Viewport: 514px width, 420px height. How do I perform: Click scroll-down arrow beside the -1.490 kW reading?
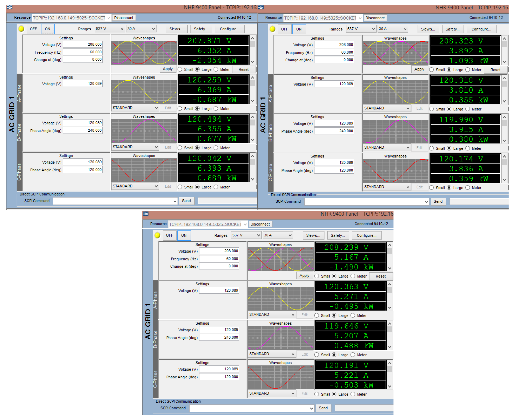click(389, 268)
